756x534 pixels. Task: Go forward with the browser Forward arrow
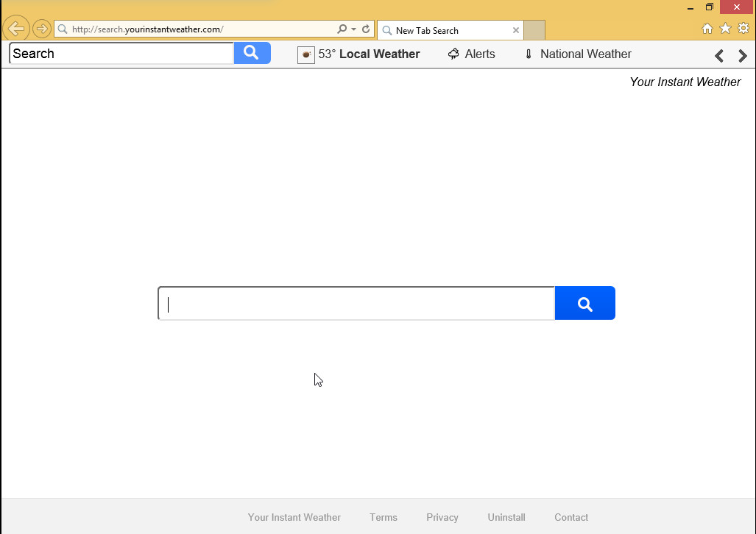coord(42,29)
